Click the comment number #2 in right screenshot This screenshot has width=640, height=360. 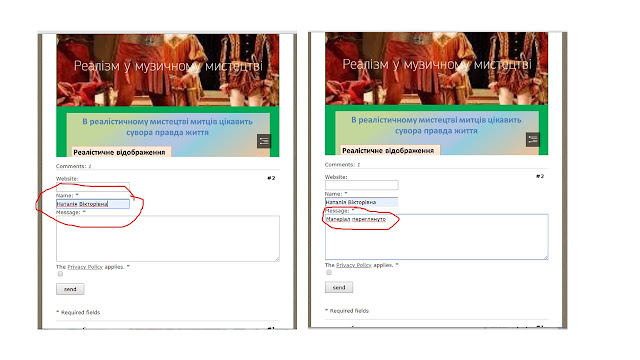coord(540,176)
